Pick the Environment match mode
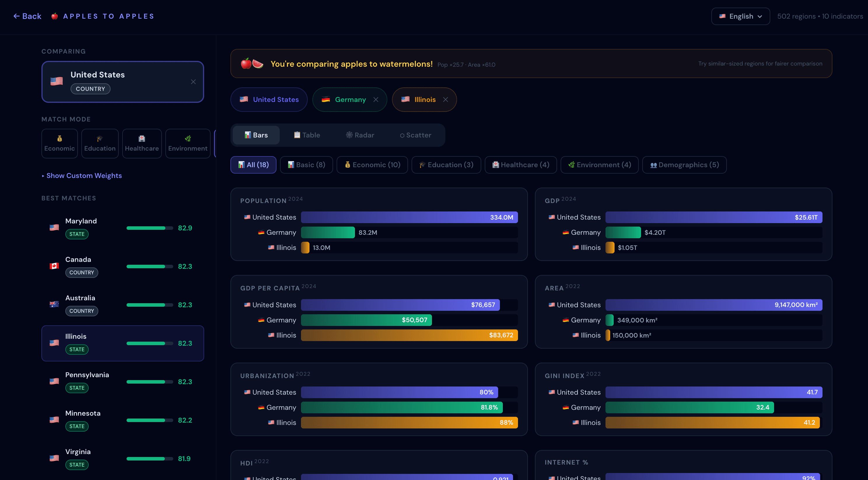This screenshot has width=868, height=480. [188, 144]
